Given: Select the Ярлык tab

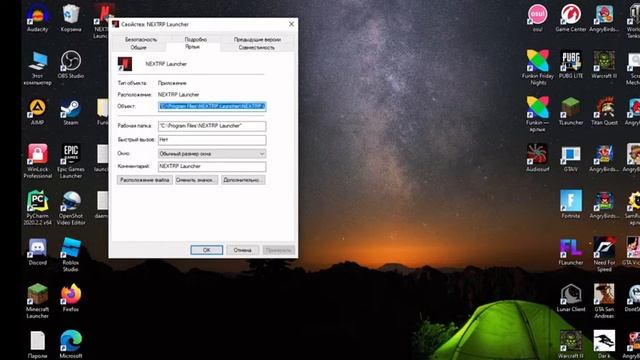Looking at the screenshot, I should 192,47.
